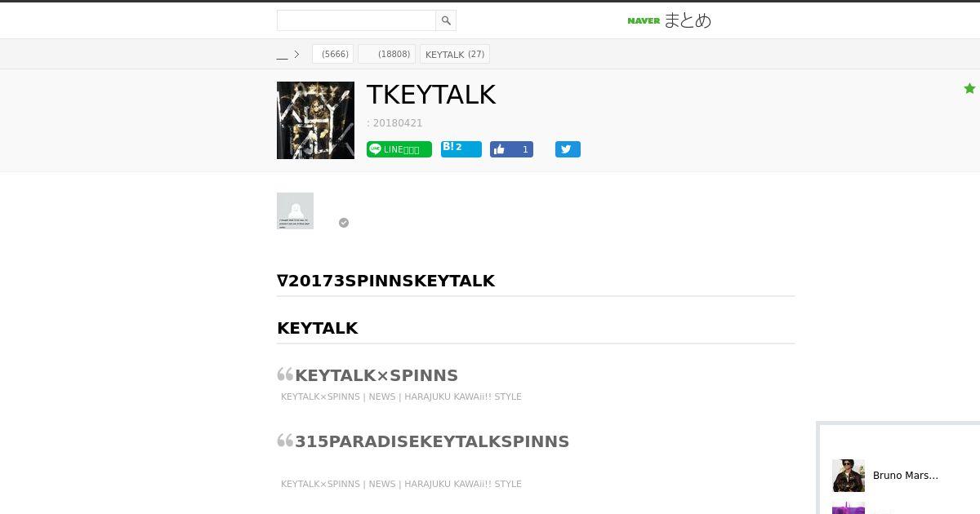Viewport: 980px width, 514px height.
Task: Open the first KEYTALK×SPINNS NEWS source link
Action: (x=401, y=397)
